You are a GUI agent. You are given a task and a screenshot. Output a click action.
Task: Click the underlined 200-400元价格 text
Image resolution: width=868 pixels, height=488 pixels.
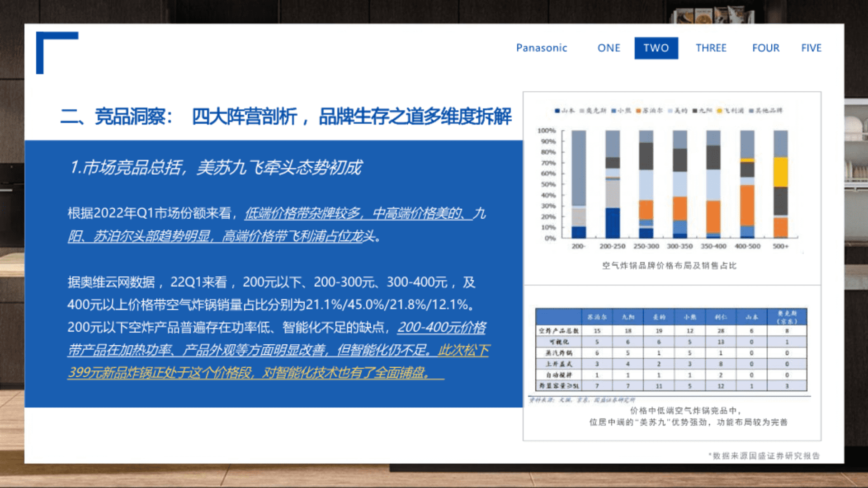pos(441,327)
